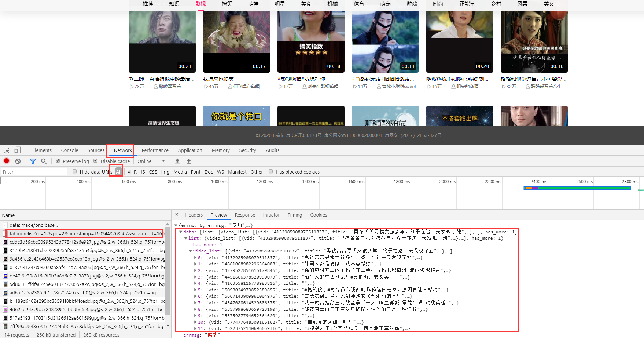The width and height of the screenshot is (644, 338).
Task: Open the Security panel
Action: click(247, 150)
